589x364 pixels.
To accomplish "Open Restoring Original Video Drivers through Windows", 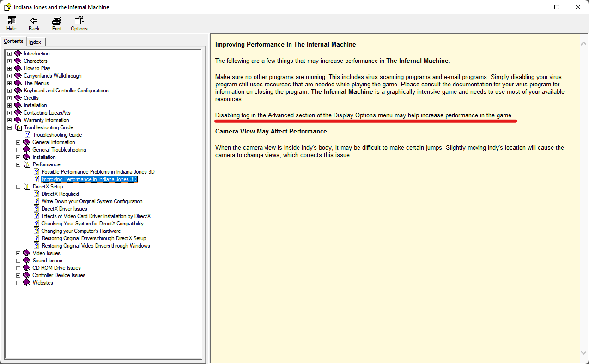I will tap(96, 246).
